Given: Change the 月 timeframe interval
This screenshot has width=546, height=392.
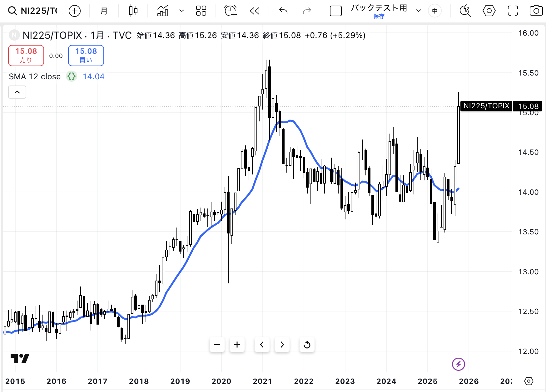Looking at the screenshot, I should (104, 11).
